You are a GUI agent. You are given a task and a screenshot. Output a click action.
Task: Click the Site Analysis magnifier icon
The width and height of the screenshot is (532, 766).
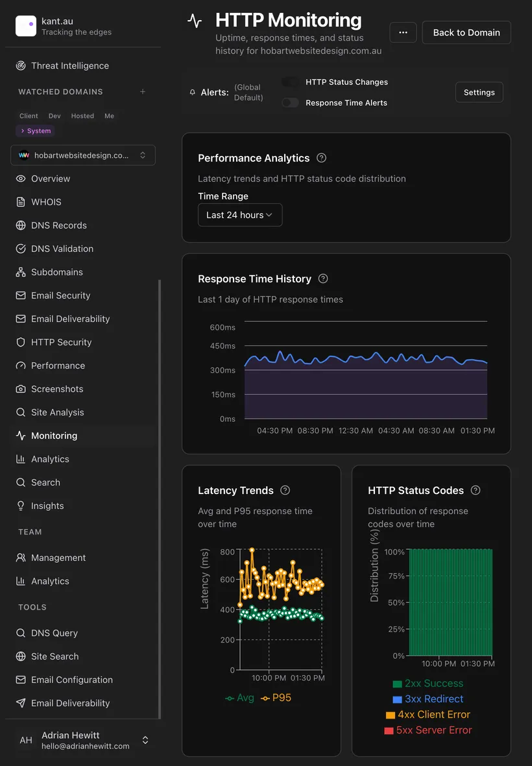click(21, 412)
